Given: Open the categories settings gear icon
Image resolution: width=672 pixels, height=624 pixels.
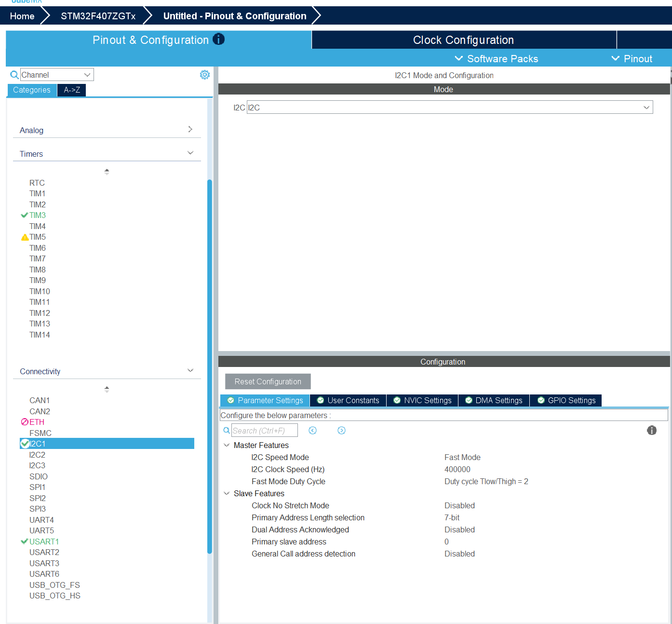Looking at the screenshot, I should click(205, 75).
